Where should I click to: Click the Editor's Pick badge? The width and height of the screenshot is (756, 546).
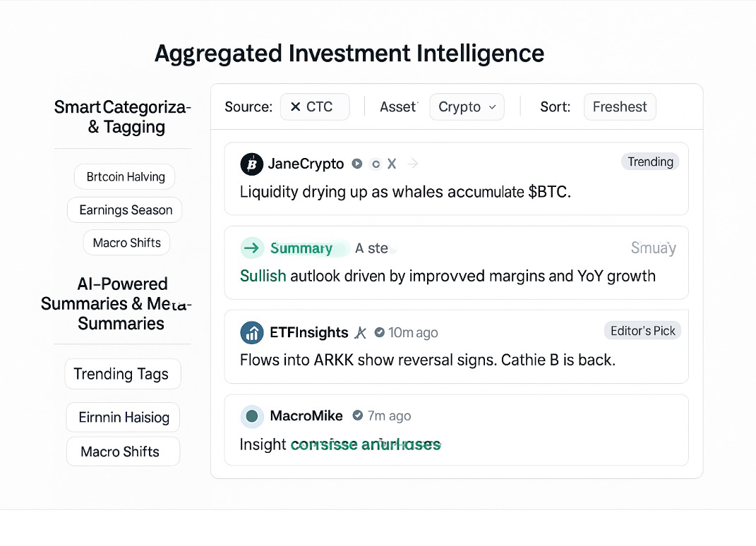click(x=642, y=331)
